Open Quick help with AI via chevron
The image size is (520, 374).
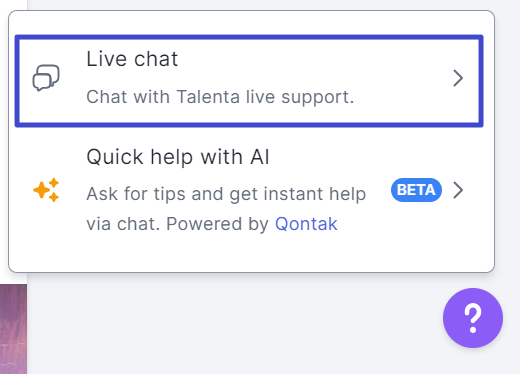click(458, 190)
